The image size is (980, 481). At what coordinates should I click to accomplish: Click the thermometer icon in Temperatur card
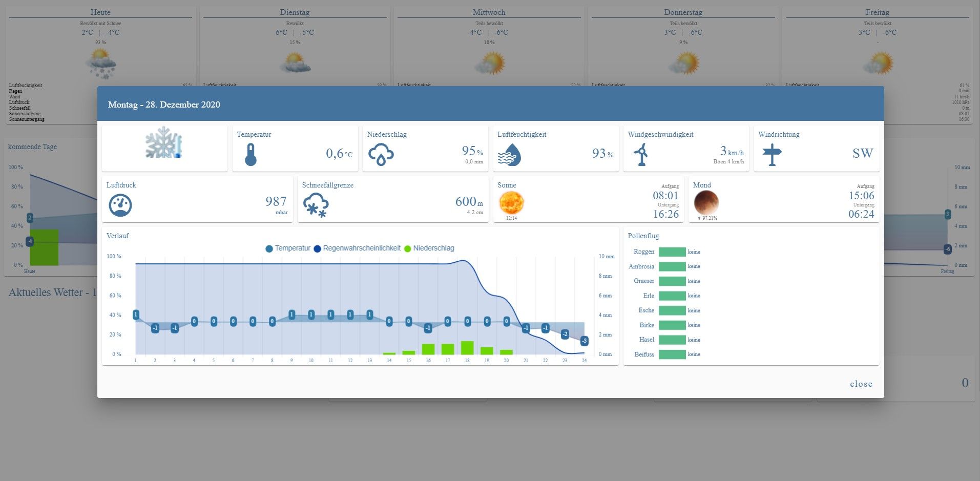point(251,154)
